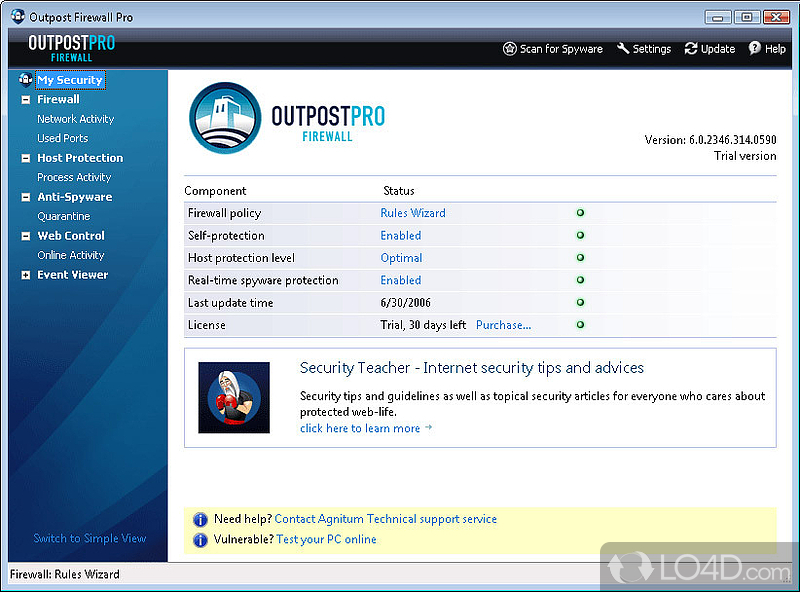The height and width of the screenshot is (592, 800).
Task: Click the Firewall policy green status indicator
Action: click(580, 213)
